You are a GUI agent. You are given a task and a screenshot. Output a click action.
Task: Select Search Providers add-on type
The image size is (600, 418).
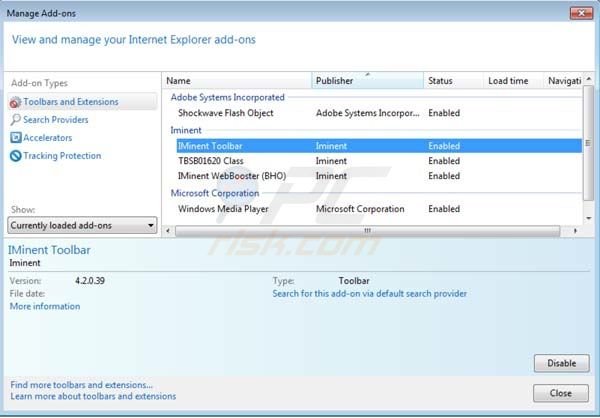coord(55,120)
